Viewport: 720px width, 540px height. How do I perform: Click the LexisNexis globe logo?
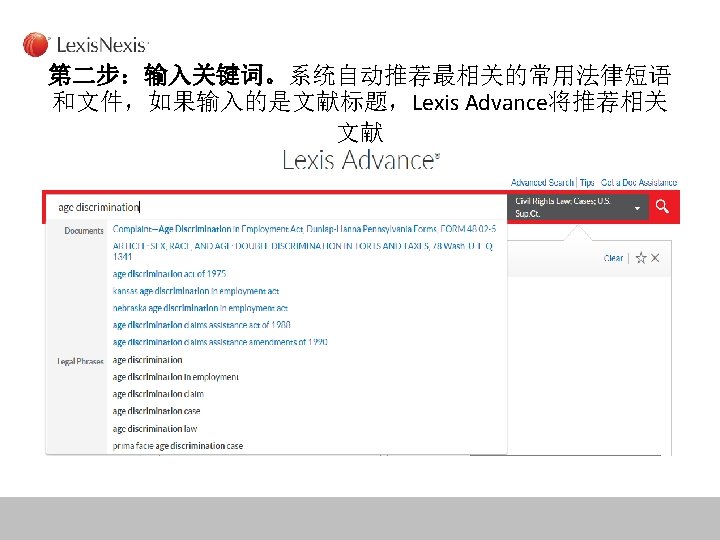coord(36,45)
